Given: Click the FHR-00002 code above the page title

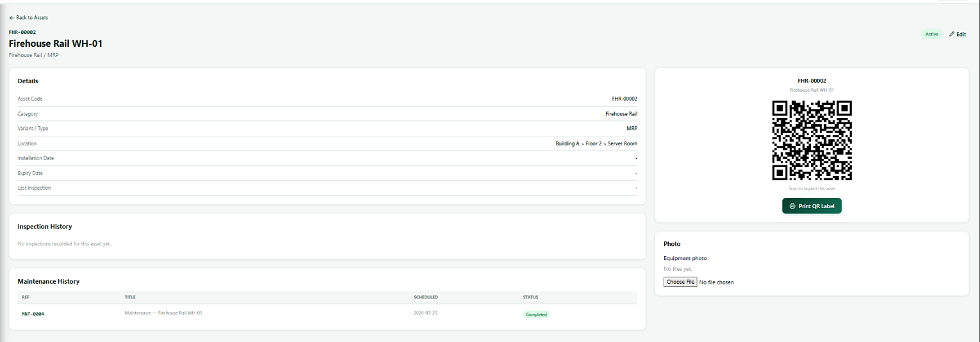Looking at the screenshot, I should tap(22, 32).
